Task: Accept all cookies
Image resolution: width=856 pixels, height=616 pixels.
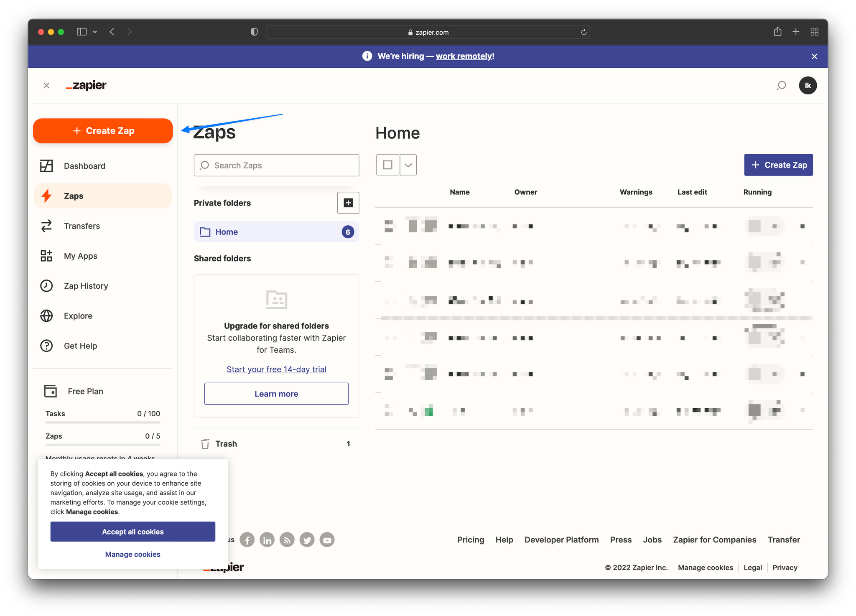Action: click(133, 532)
